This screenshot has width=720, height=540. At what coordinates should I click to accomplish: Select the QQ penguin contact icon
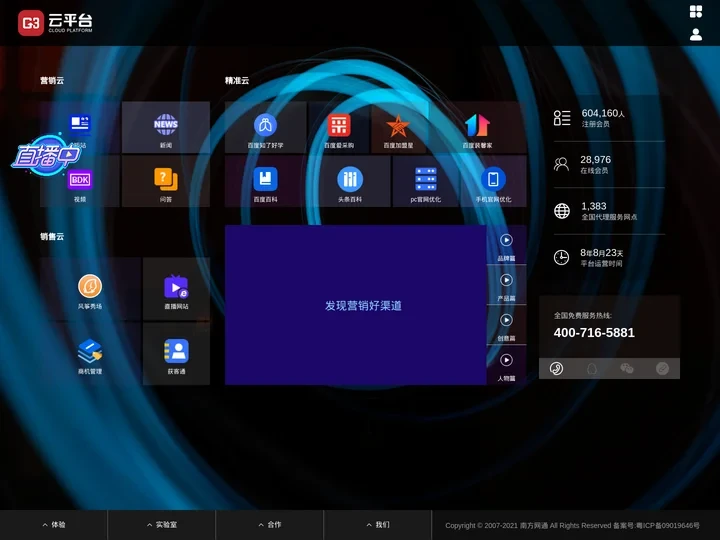(x=592, y=368)
